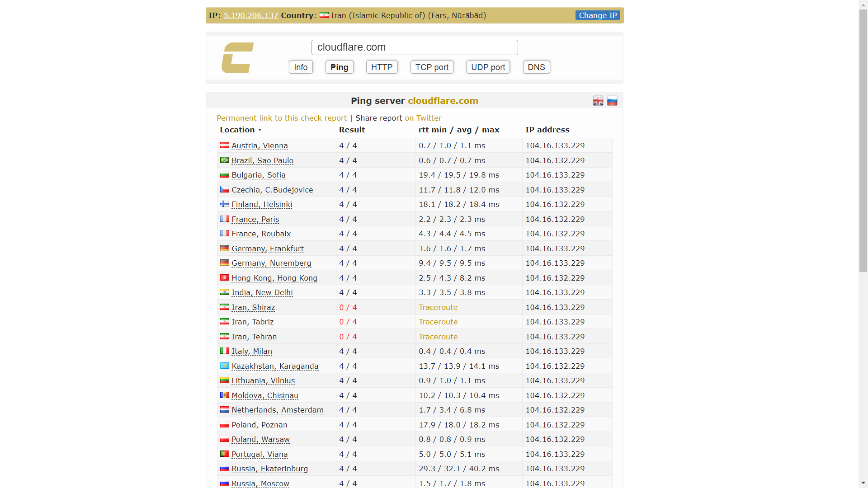Image resolution: width=868 pixels, height=488 pixels.
Task: Click Germany flag icon in Nuremberg row
Action: (225, 263)
